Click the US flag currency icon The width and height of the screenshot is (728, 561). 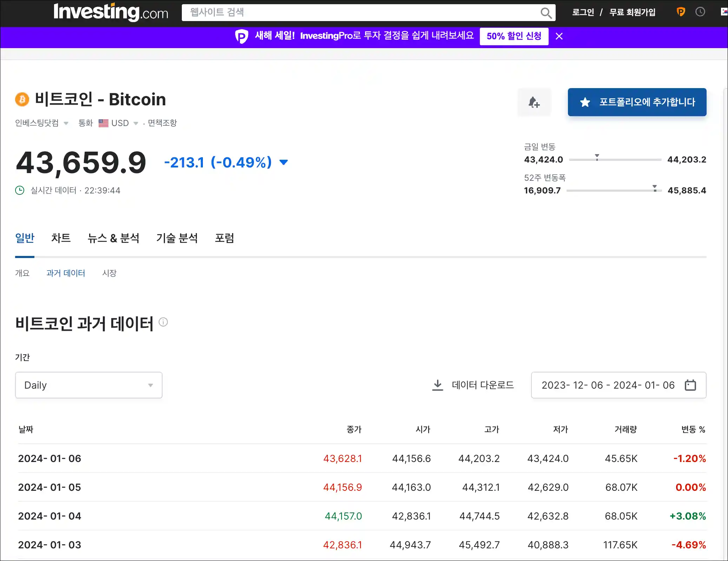click(x=103, y=123)
